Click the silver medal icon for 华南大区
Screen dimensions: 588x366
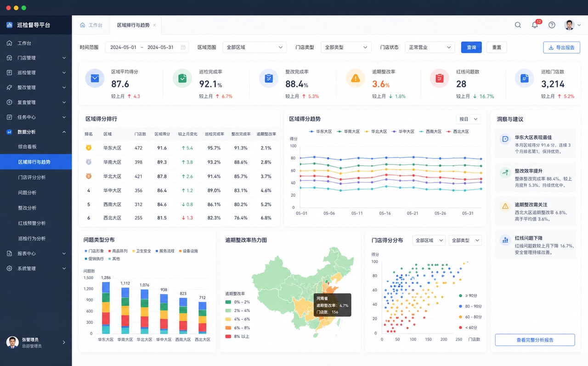[x=89, y=162]
